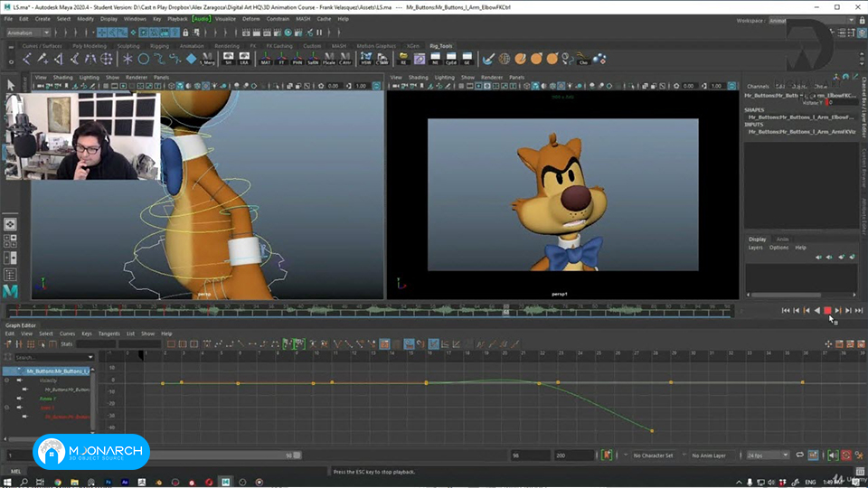This screenshot has height=488, width=868.
Task: Click the single-perspective layout icon in toolbox
Action: click(10, 224)
